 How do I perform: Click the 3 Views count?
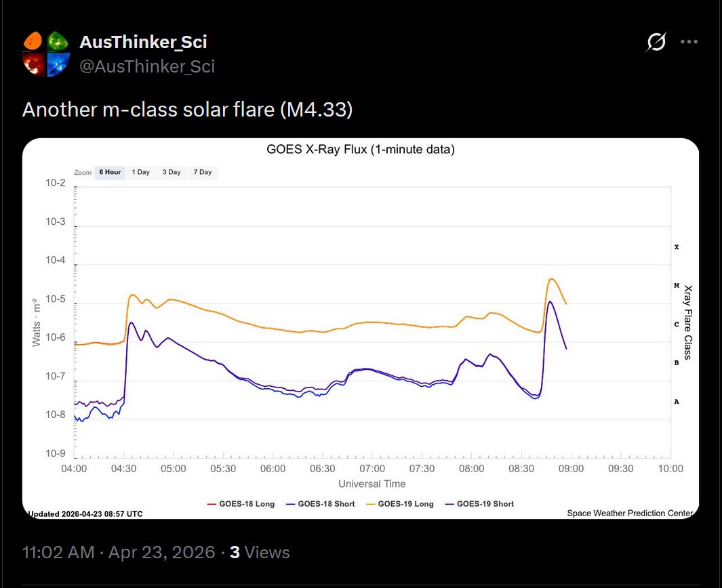click(x=260, y=552)
